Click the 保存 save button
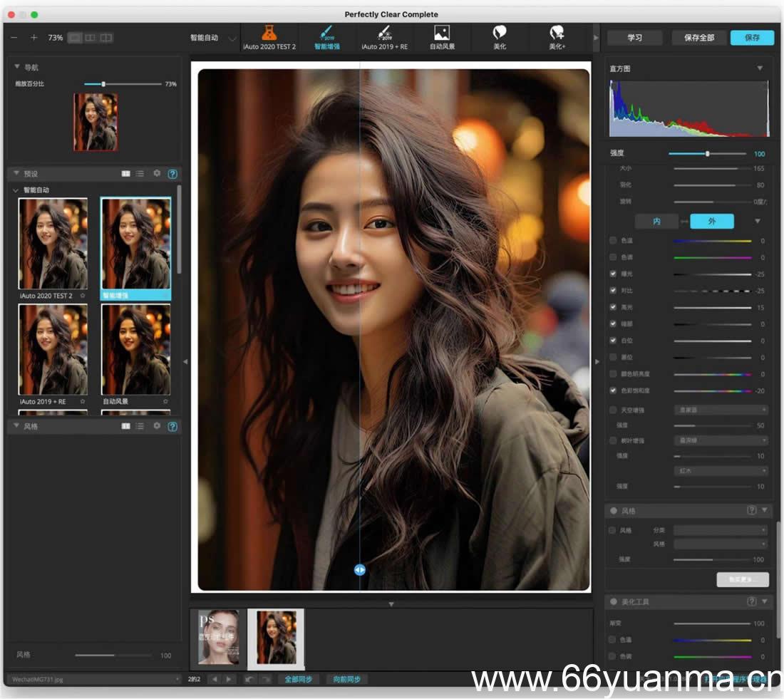The height and width of the screenshot is (699, 784). tap(752, 38)
